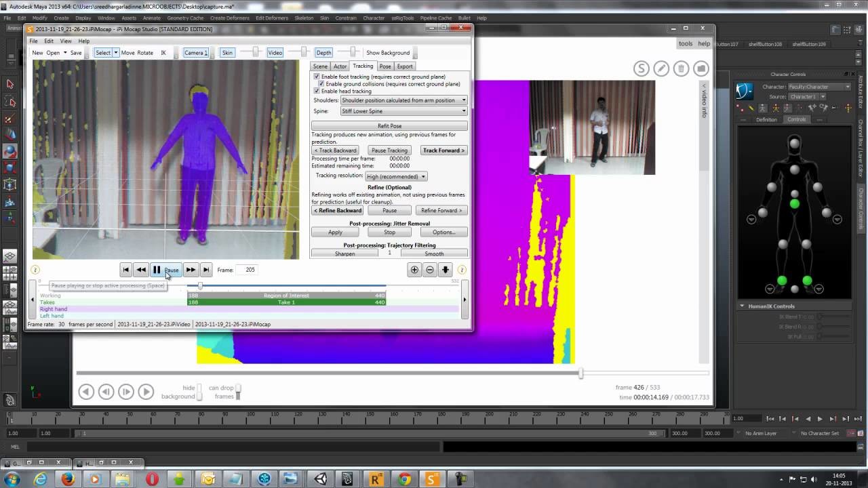Click the frame slider at video bottom
This screenshot has width=868, height=488.
point(580,373)
